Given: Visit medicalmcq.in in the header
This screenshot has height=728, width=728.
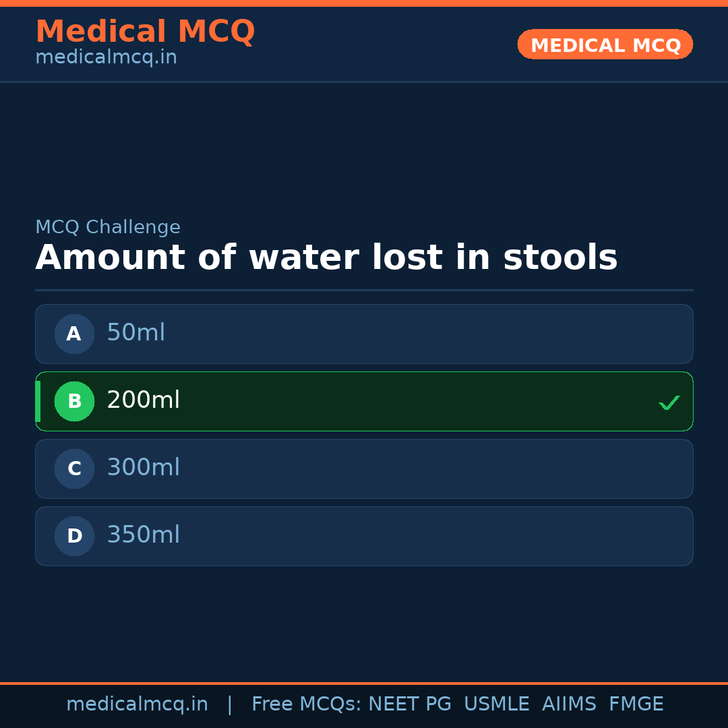Looking at the screenshot, I should point(106,57).
